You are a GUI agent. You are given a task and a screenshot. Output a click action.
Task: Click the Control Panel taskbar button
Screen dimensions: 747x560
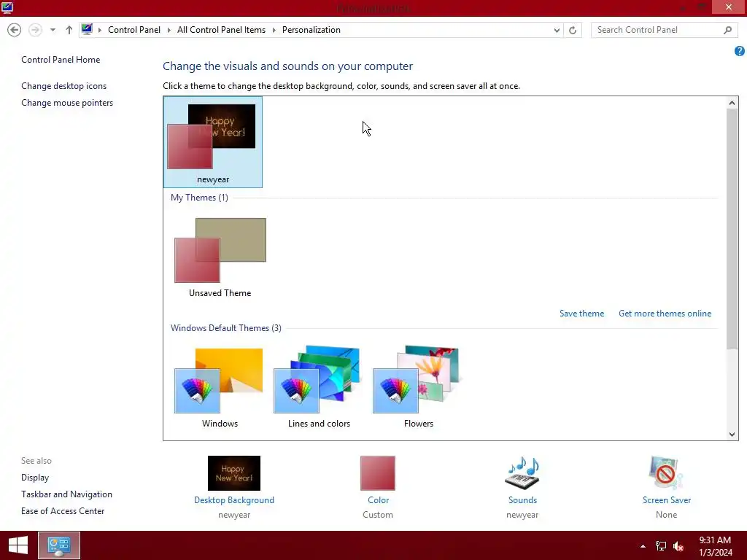pyautogui.click(x=59, y=545)
